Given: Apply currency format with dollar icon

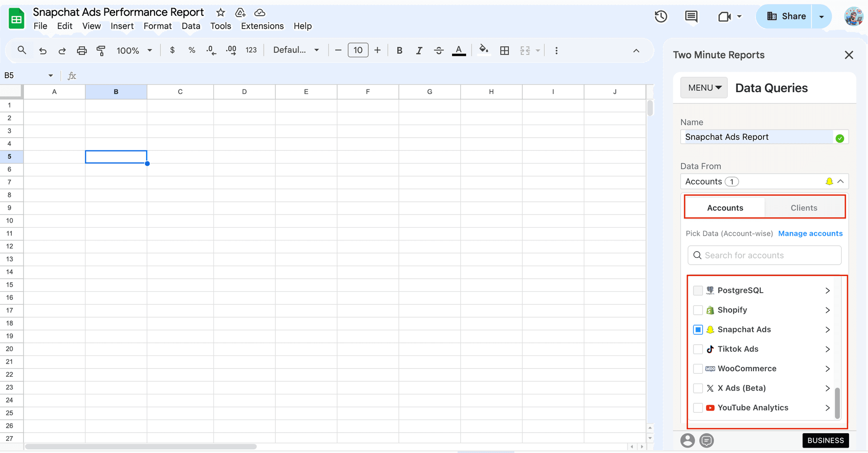Looking at the screenshot, I should pyautogui.click(x=172, y=51).
